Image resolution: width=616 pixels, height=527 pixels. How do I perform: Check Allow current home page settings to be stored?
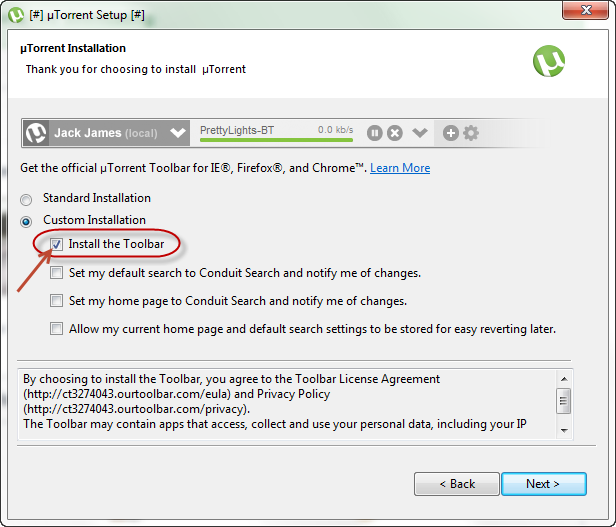[x=56, y=329]
